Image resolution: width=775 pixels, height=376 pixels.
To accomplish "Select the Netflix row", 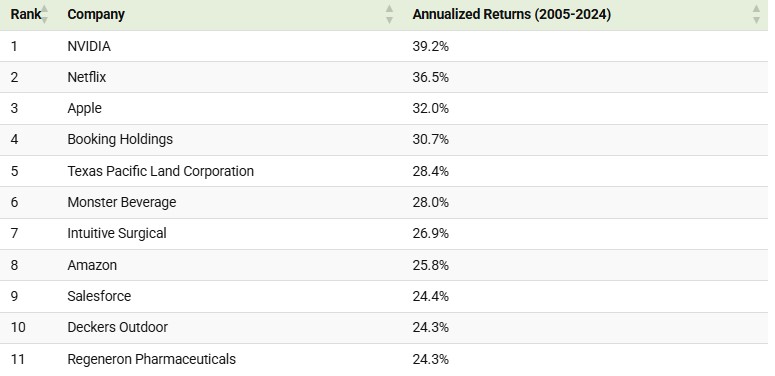I will pyautogui.click(x=384, y=78).
